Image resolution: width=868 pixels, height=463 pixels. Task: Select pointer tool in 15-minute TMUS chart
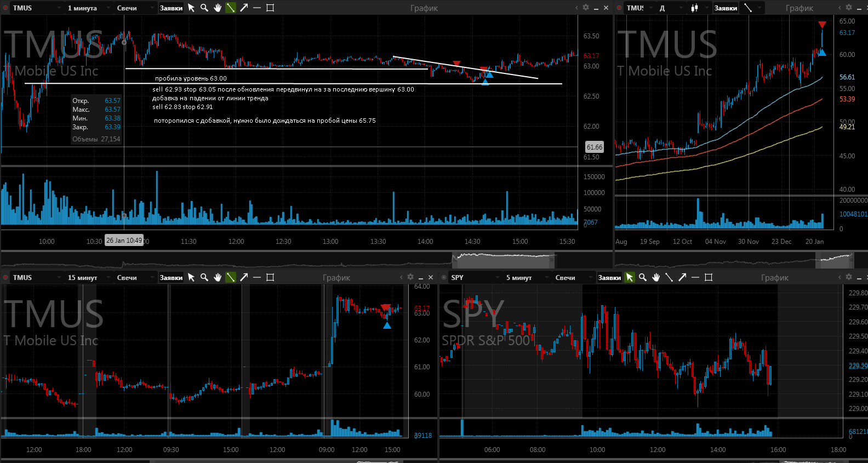pos(191,277)
